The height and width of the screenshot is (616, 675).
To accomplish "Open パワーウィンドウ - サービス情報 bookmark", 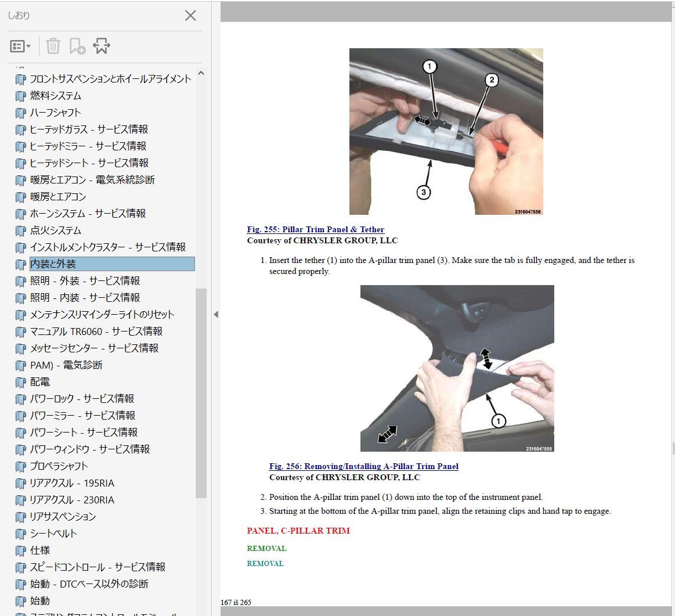I will 89,449.
